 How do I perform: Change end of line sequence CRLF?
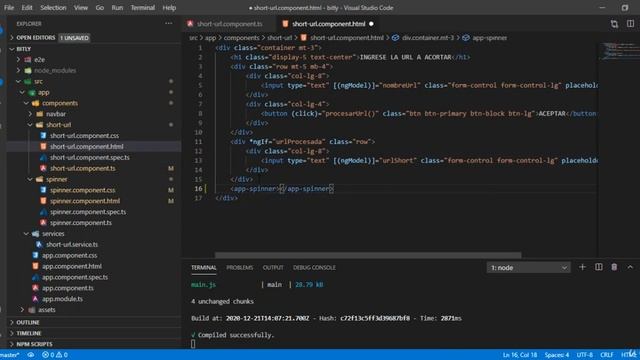coord(607,355)
